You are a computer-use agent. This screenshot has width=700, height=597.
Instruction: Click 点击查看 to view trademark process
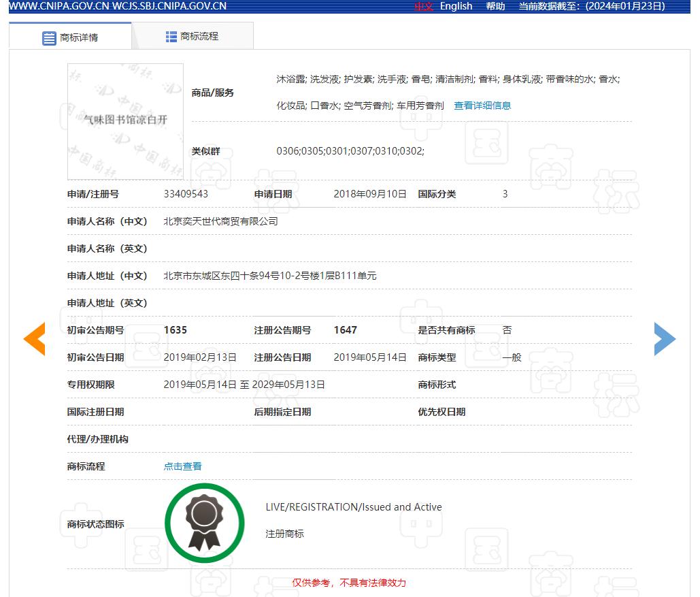[182, 466]
